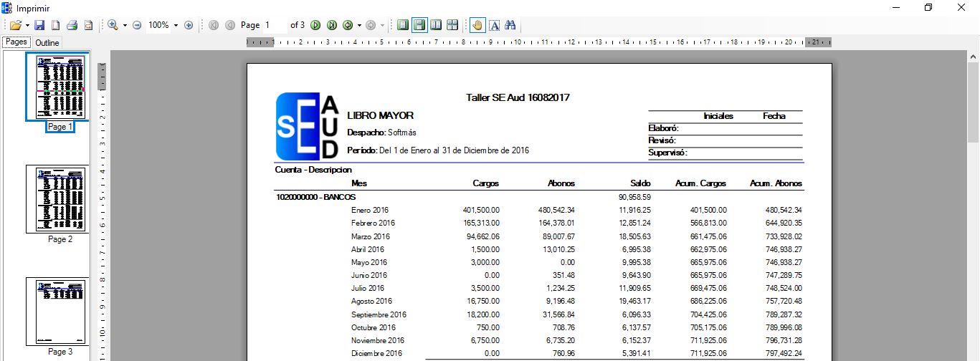
Task: Click the page number input field
Action: (274, 25)
